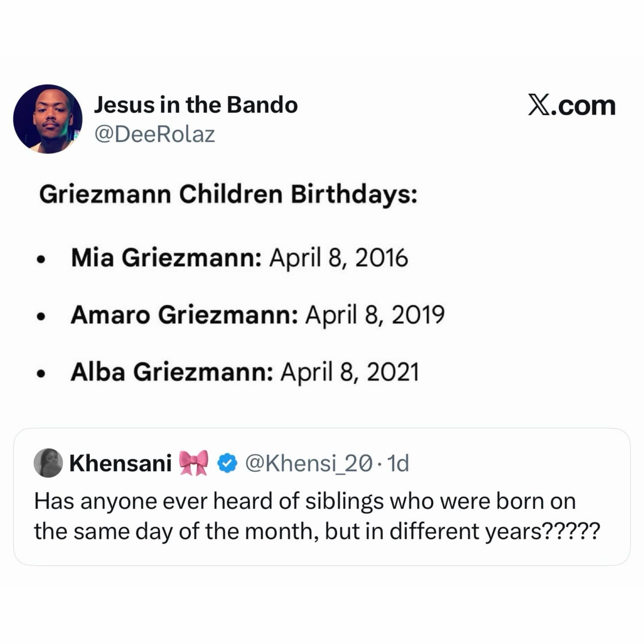Click the X.com logo
644x644 pixels.
[571, 106]
